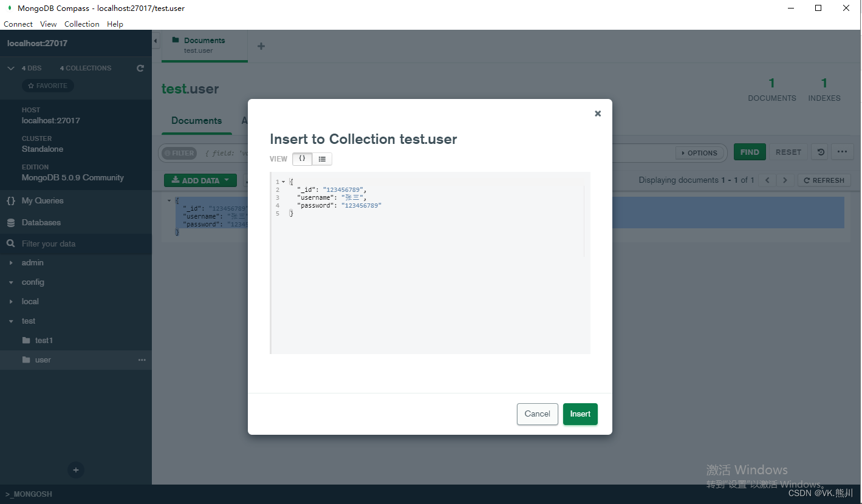
Task: Click the DOCUMENTS count stat
Action: [772, 89]
